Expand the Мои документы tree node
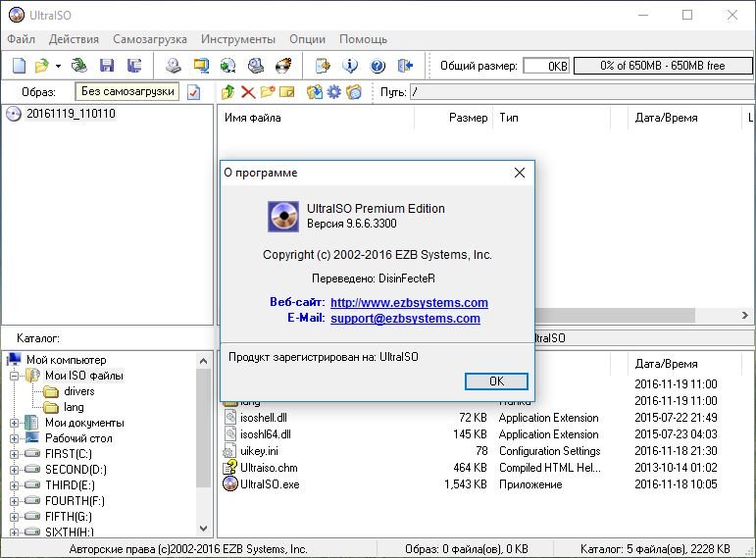 (14, 423)
